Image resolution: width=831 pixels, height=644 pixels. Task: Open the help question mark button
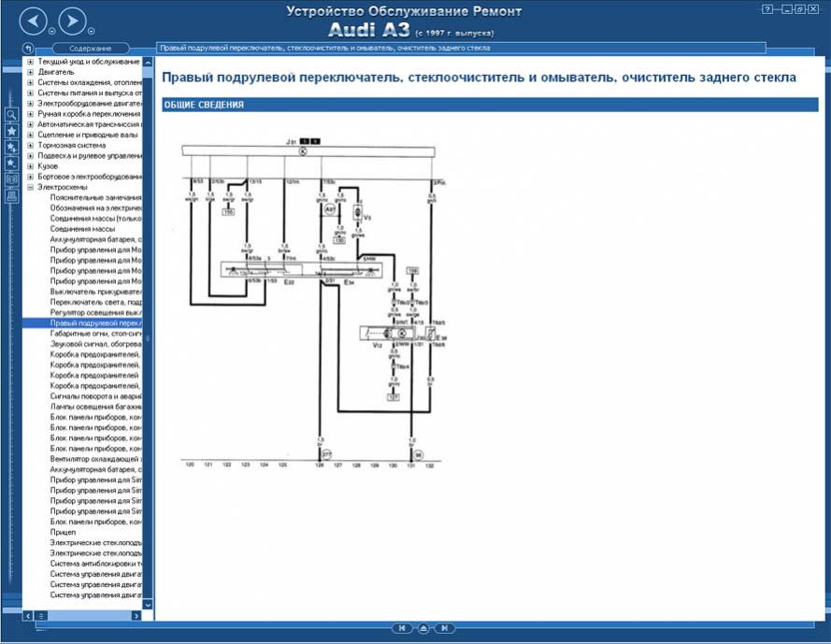(767, 9)
